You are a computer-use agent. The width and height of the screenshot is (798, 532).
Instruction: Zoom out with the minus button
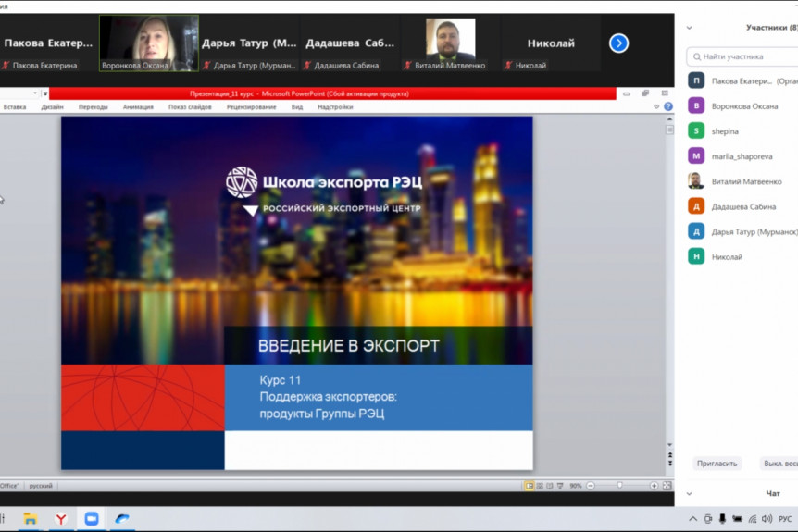click(591, 486)
